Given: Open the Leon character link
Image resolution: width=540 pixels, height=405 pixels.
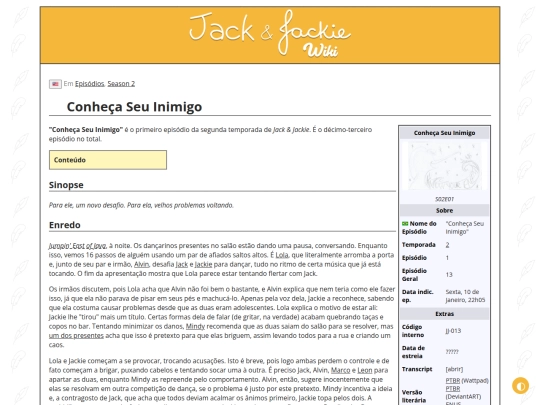Looking at the screenshot, I should point(365,370).
